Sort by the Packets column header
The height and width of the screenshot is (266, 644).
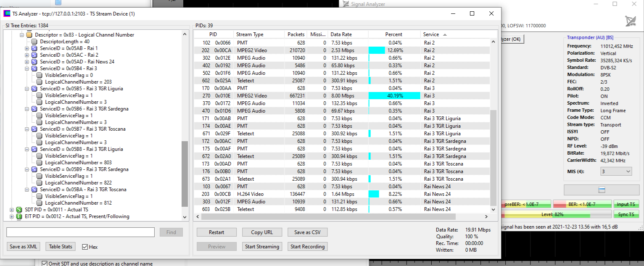click(x=296, y=34)
